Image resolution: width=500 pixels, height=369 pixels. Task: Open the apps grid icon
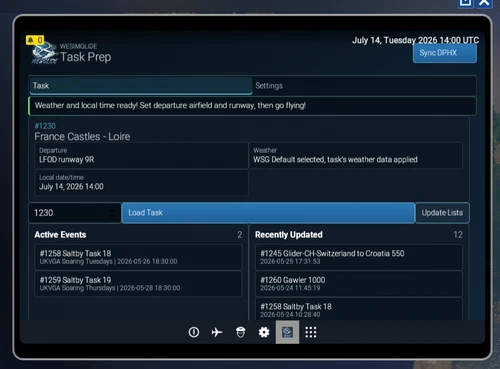coord(311,332)
